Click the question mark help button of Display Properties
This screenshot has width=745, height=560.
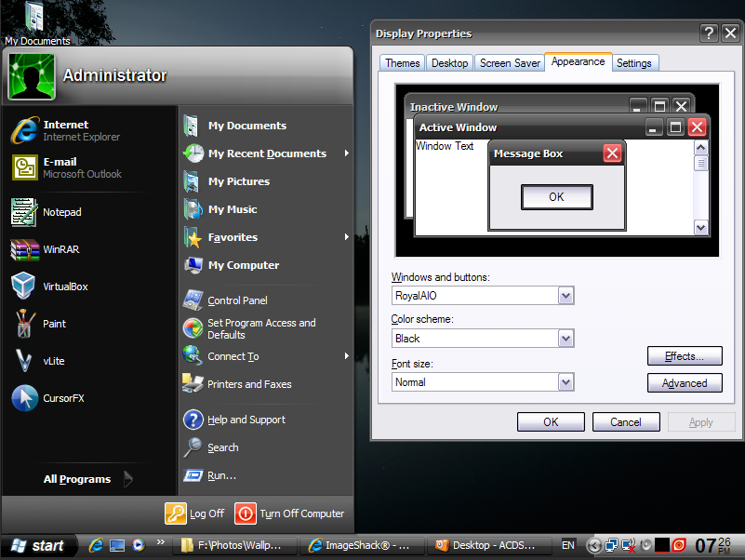coord(709,33)
